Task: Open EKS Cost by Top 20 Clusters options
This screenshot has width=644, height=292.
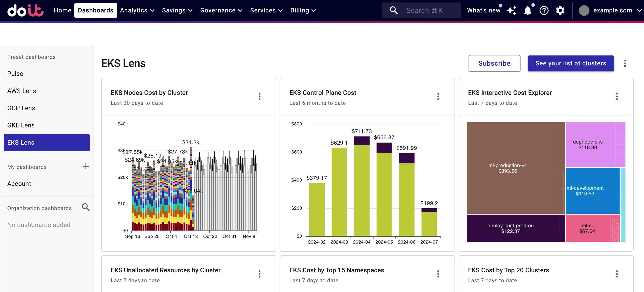Action: pos(617,274)
